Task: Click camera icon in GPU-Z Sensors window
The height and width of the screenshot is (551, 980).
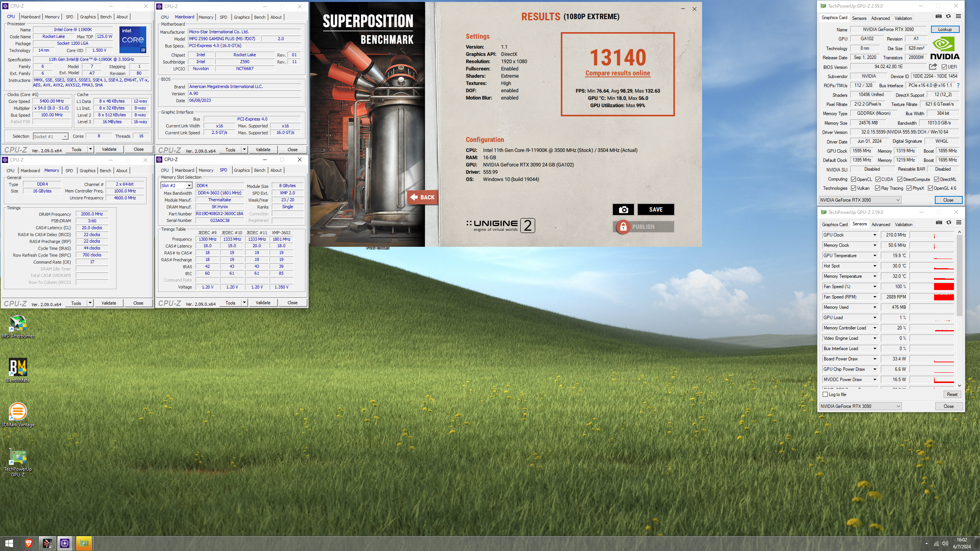Action: click(x=939, y=222)
